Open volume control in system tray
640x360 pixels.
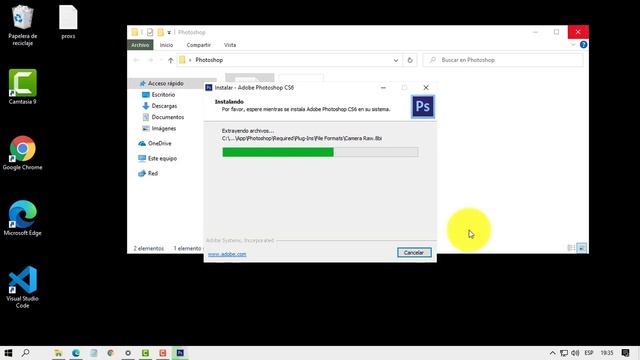(x=575, y=353)
